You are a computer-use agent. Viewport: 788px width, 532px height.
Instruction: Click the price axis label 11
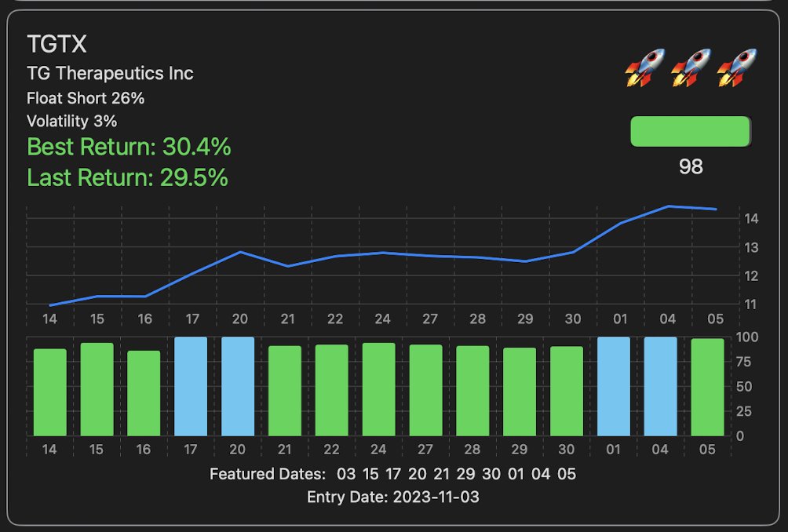click(751, 304)
